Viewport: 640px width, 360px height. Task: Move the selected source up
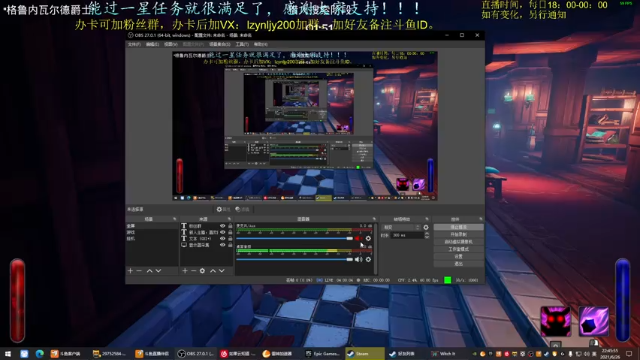pyautogui.click(x=213, y=271)
